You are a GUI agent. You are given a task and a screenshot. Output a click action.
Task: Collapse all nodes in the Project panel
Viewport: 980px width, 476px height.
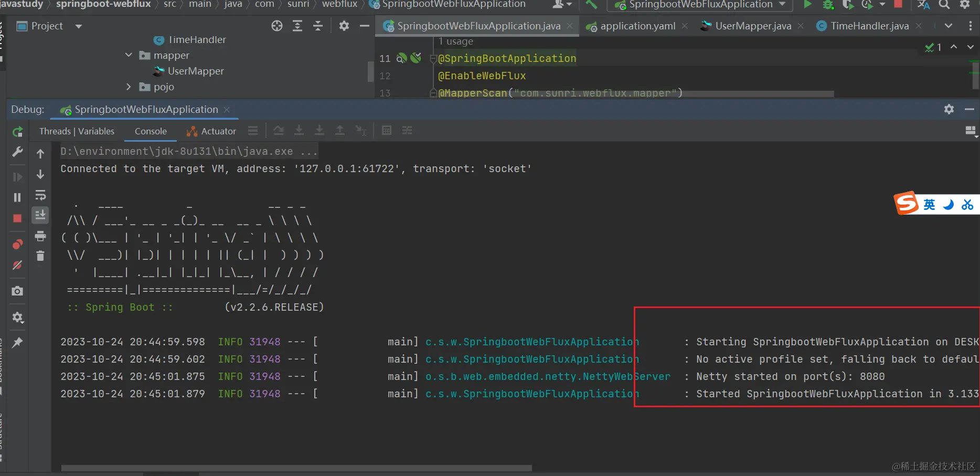click(318, 26)
